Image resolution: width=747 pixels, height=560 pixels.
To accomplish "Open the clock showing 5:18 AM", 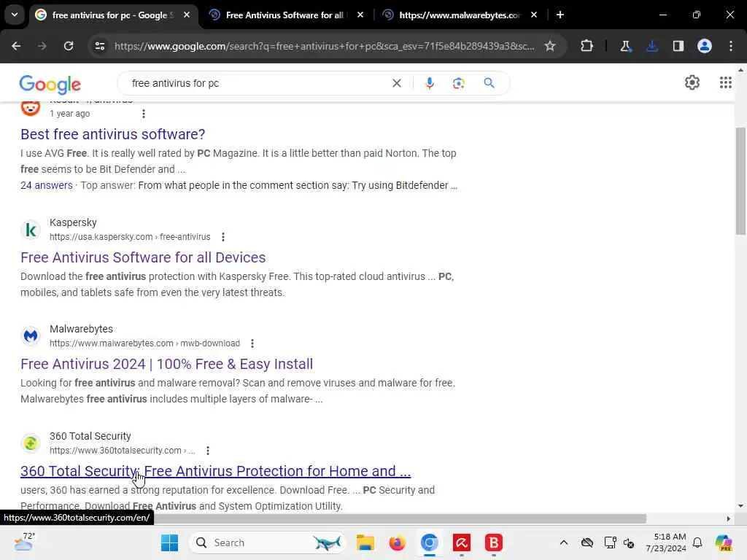I will [x=665, y=542].
